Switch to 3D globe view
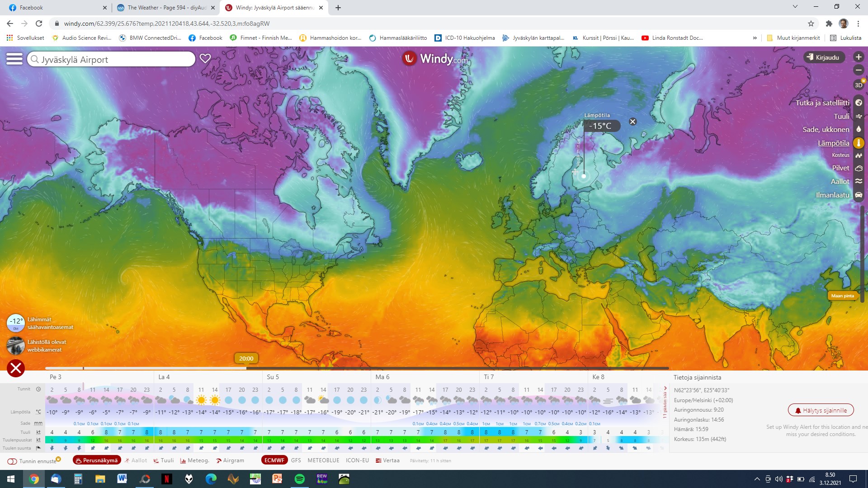Viewport: 868px width, 488px height. tap(858, 85)
